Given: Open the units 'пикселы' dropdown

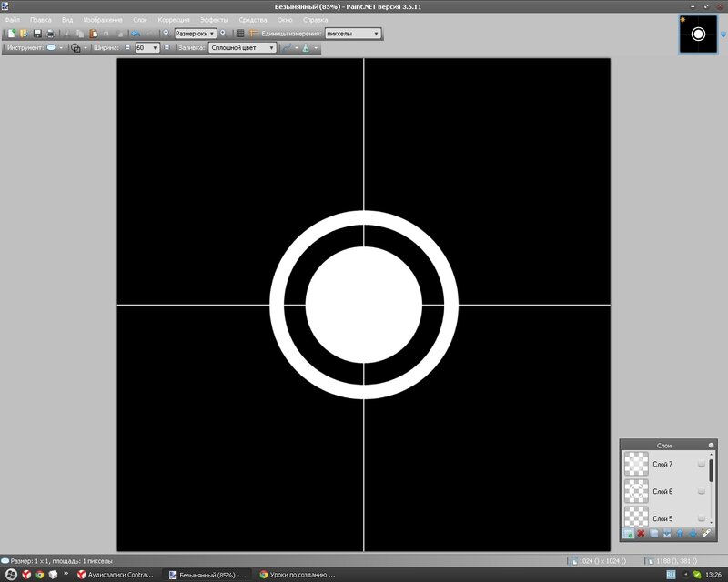Looking at the screenshot, I should click(x=352, y=34).
